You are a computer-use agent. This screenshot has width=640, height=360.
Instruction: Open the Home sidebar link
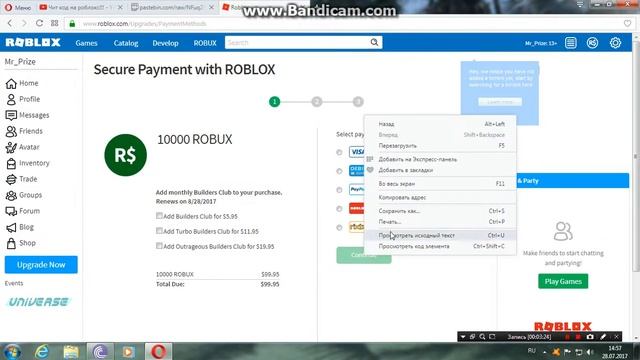click(22, 83)
